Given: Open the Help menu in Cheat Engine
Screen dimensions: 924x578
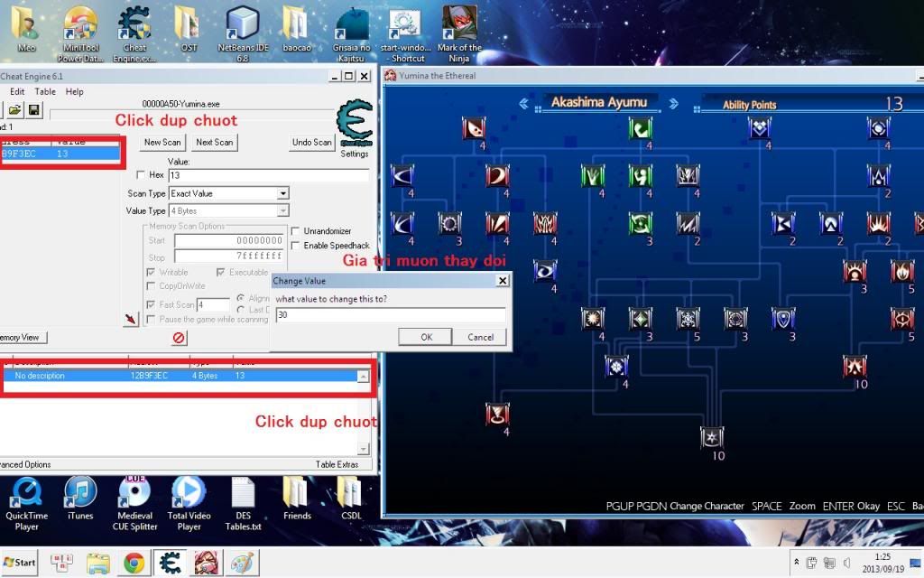Looking at the screenshot, I should 74,91.
